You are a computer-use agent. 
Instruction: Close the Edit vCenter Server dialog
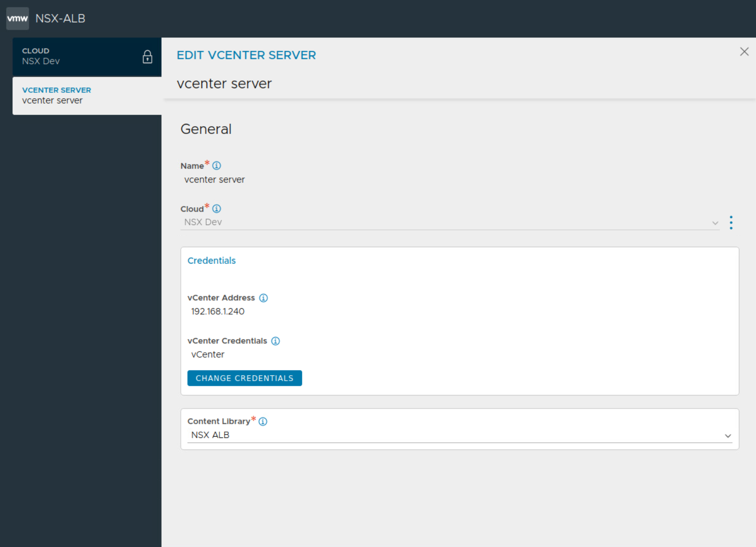coord(744,52)
